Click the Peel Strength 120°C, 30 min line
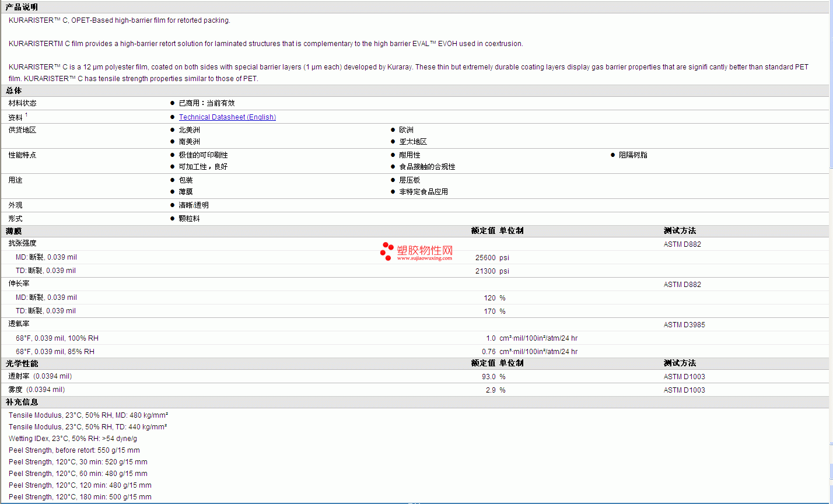Image resolution: width=833 pixels, height=504 pixels. point(78,462)
